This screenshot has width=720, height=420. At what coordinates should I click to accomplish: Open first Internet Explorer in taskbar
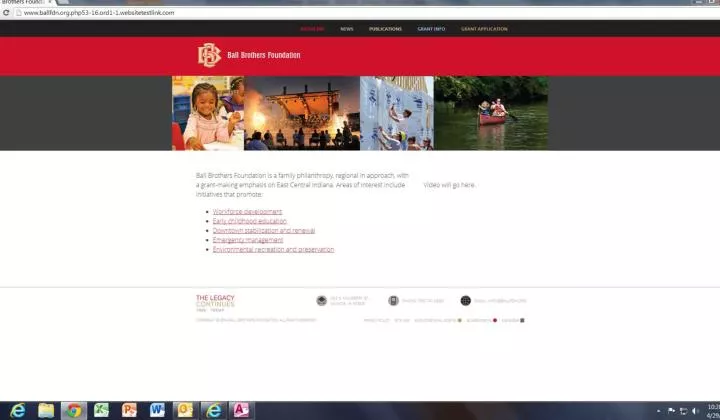pyautogui.click(x=18, y=410)
